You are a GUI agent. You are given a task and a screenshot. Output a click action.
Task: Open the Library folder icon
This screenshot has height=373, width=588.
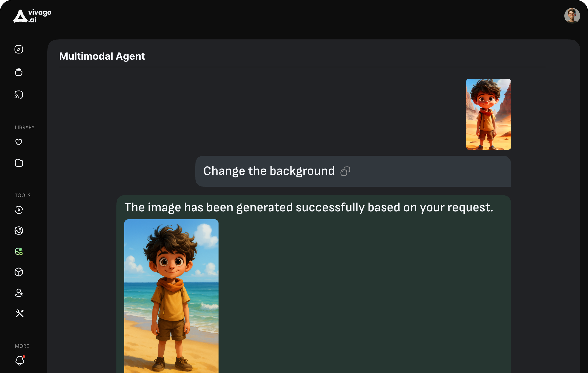click(x=19, y=163)
